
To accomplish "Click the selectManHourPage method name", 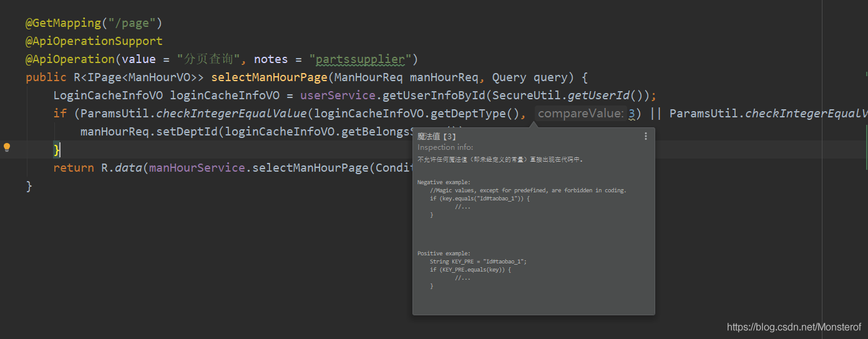I will pyautogui.click(x=269, y=77).
